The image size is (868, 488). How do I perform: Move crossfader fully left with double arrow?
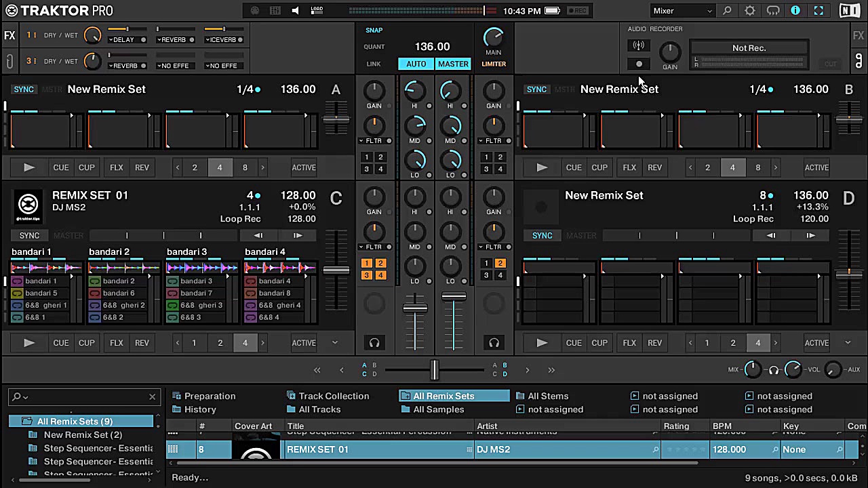(x=317, y=370)
